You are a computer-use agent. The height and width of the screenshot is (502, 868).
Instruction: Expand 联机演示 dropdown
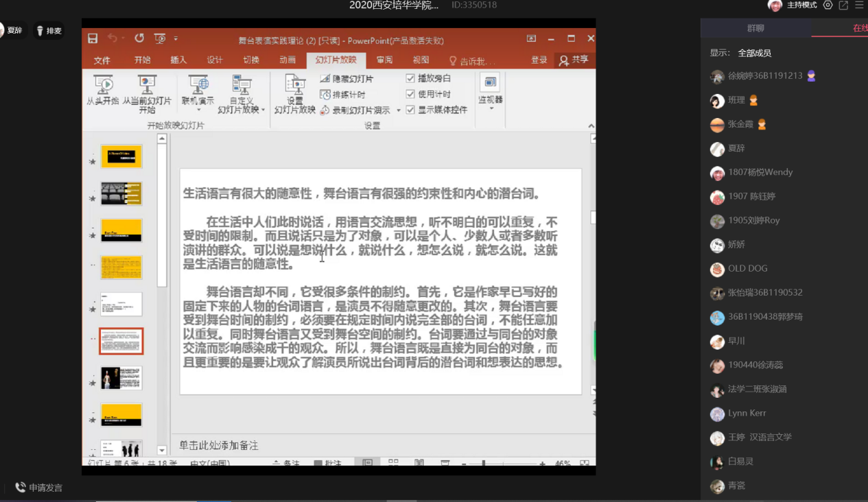pyautogui.click(x=198, y=110)
